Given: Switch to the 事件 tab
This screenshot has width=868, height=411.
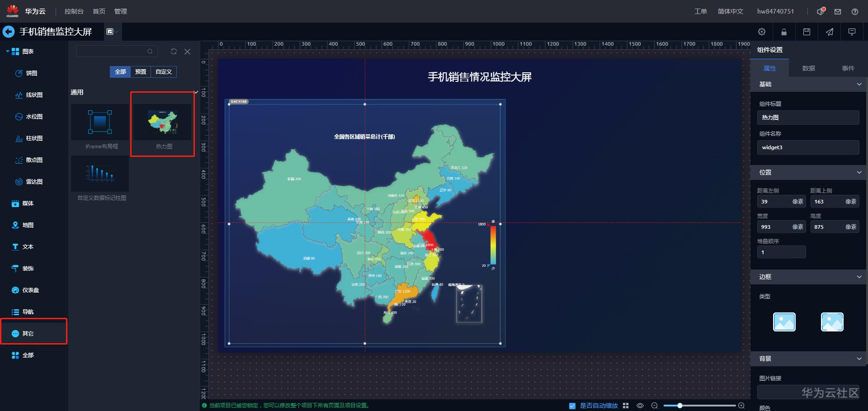Looking at the screenshot, I should point(848,68).
